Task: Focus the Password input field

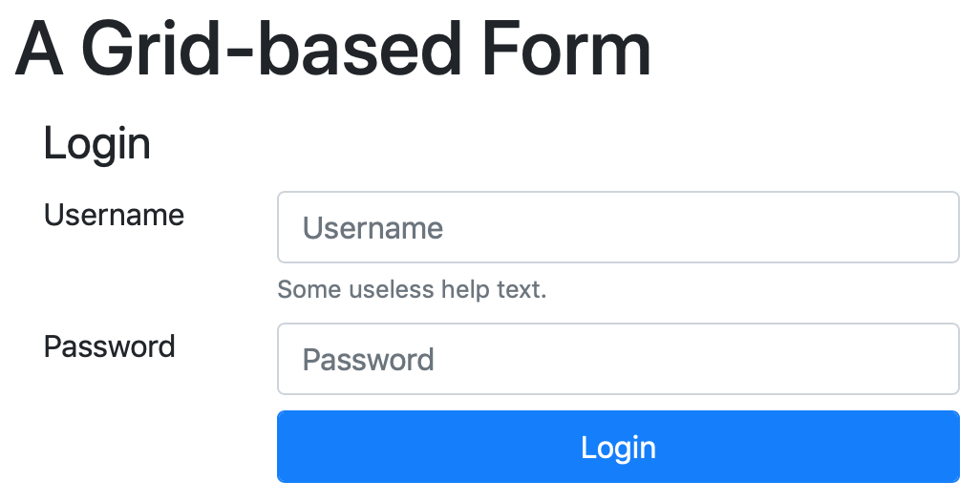Action: pyautogui.click(x=618, y=359)
